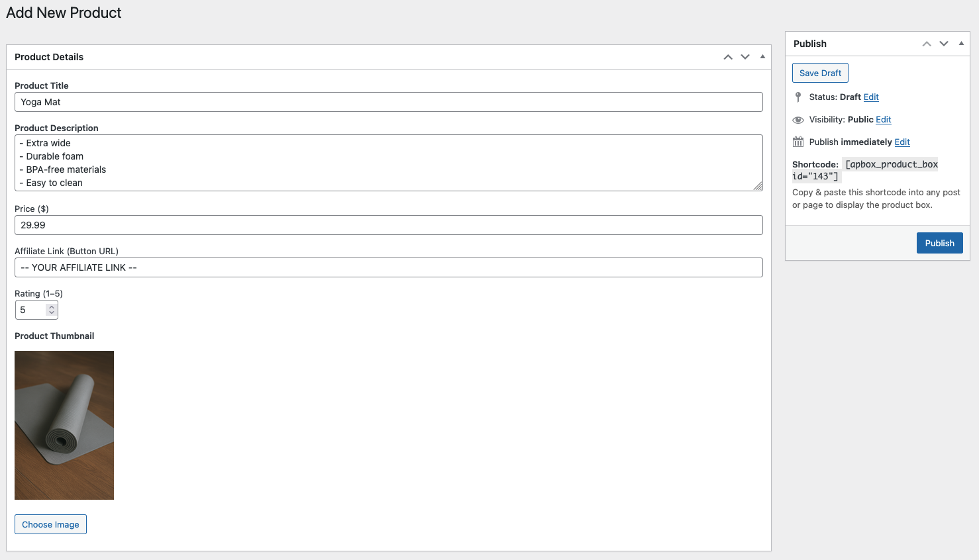Click the yoga mat product thumbnail

(x=64, y=425)
